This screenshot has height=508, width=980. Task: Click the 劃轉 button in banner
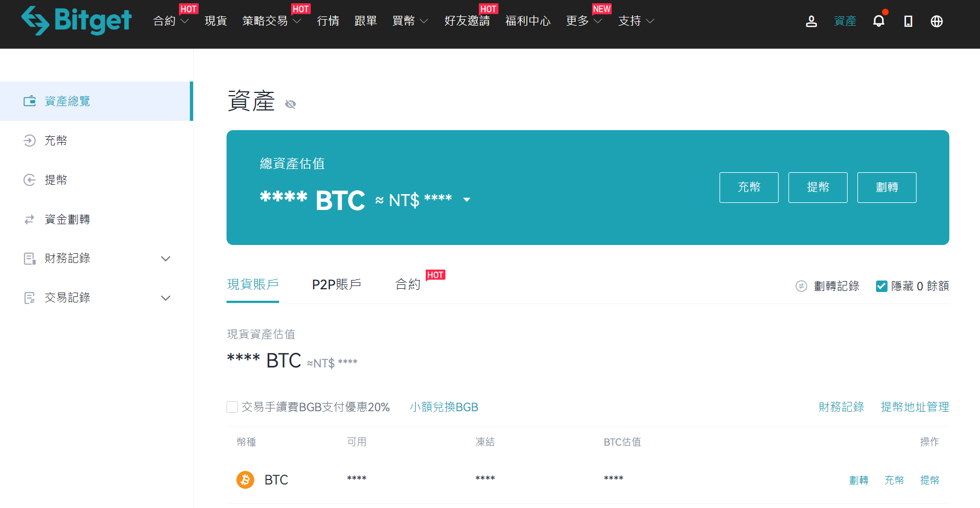pos(887,188)
